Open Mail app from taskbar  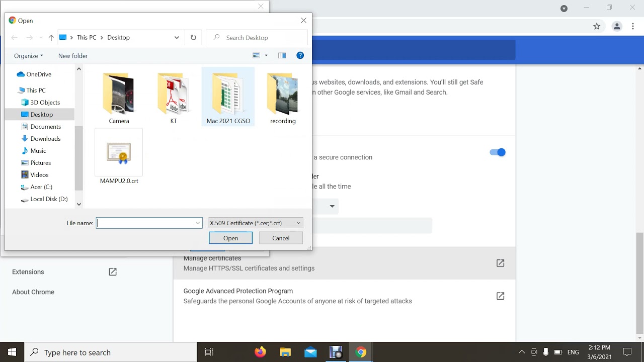coord(310,352)
